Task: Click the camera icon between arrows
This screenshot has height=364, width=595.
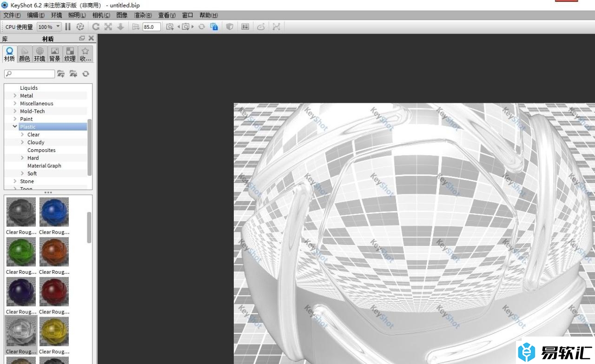Action: (185, 27)
